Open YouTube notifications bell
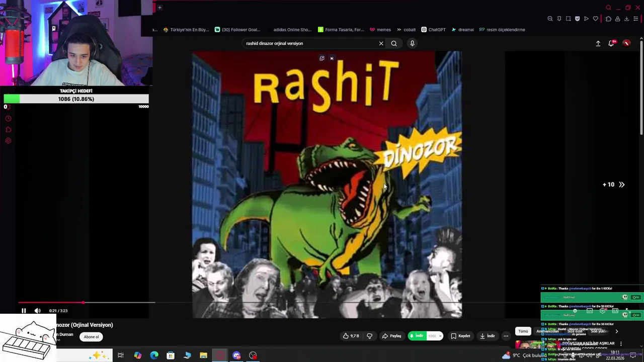 click(611, 44)
